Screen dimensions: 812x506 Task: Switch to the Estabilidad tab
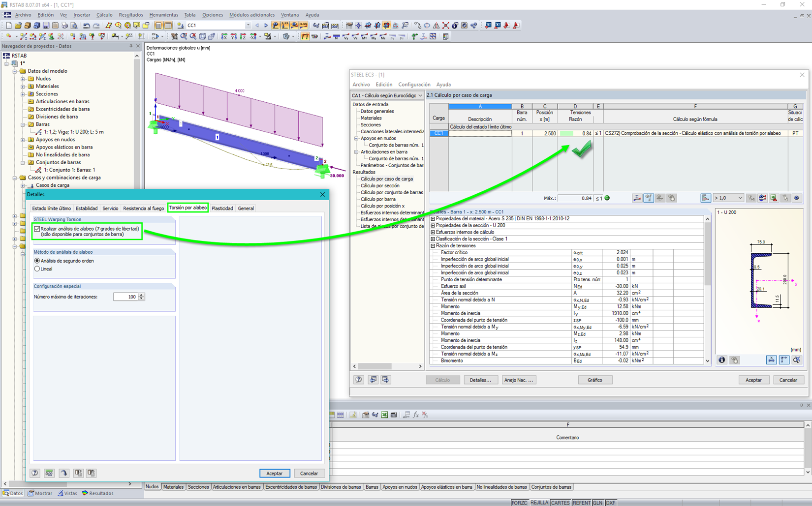pyautogui.click(x=87, y=208)
